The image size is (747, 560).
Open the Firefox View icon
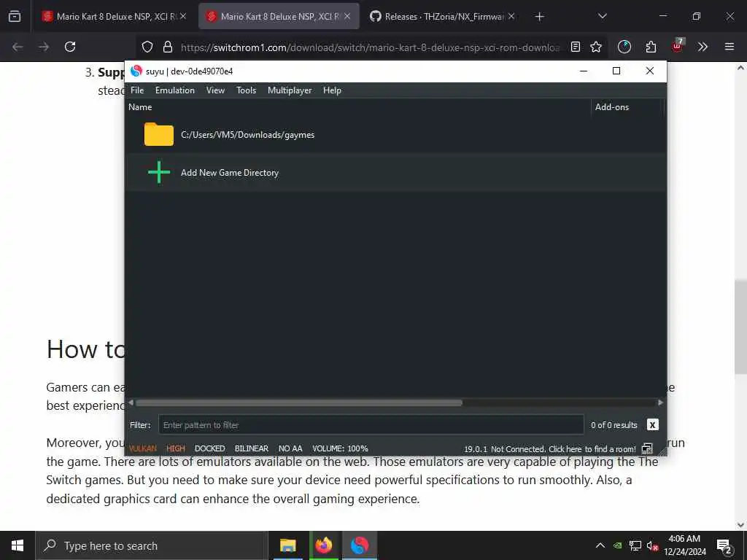[15, 16]
